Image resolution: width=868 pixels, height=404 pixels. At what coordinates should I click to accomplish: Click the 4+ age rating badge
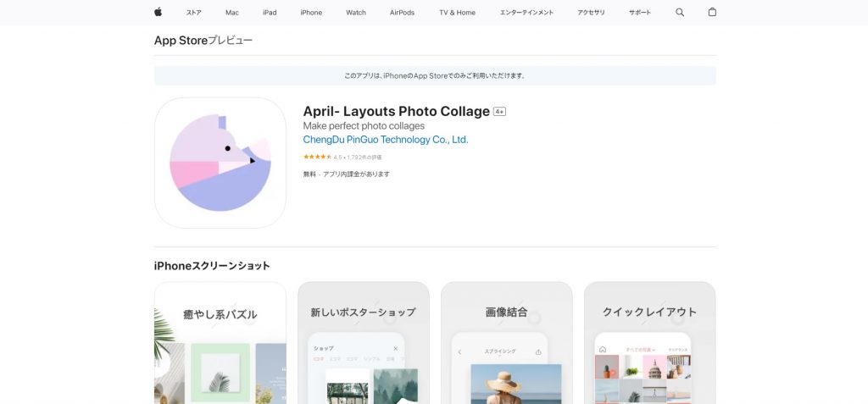coord(500,112)
